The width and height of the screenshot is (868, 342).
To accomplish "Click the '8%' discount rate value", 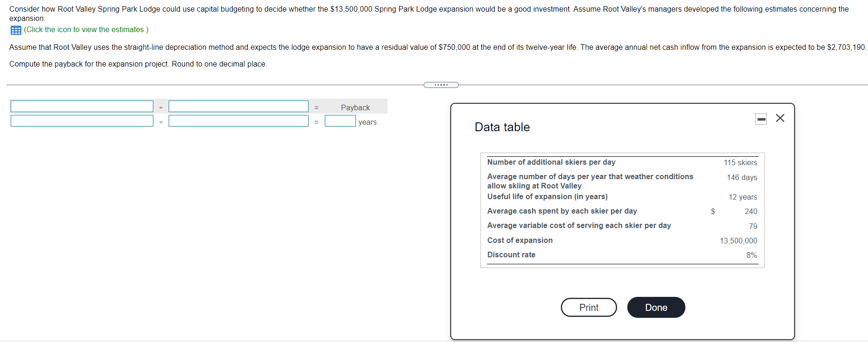I will (x=752, y=255).
